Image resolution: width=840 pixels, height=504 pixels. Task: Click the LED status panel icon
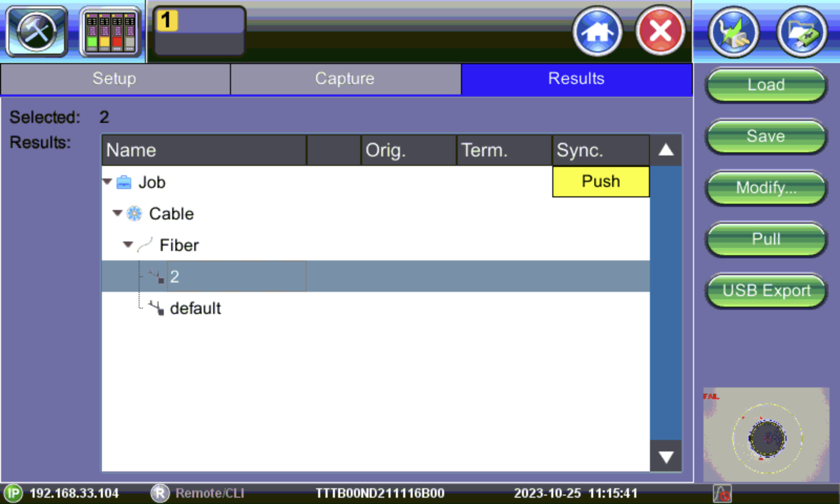(110, 31)
